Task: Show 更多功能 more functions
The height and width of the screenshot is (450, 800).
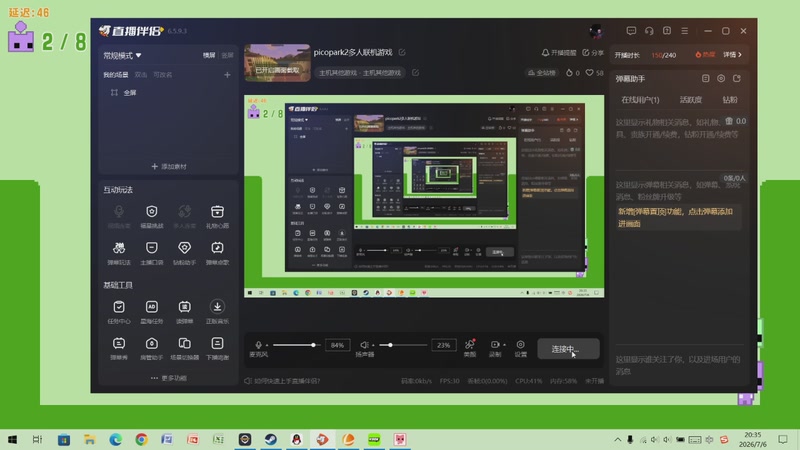Action: pos(169,378)
